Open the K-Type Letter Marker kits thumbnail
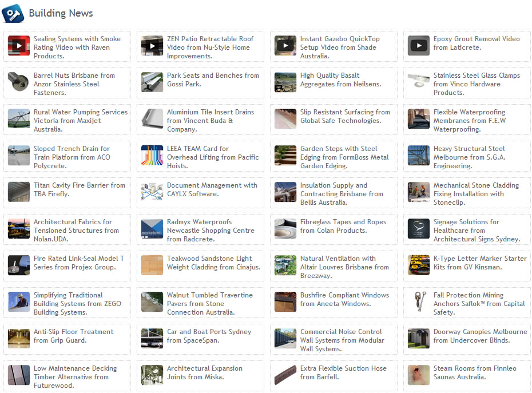The width and height of the screenshot is (532, 393). 419,265
